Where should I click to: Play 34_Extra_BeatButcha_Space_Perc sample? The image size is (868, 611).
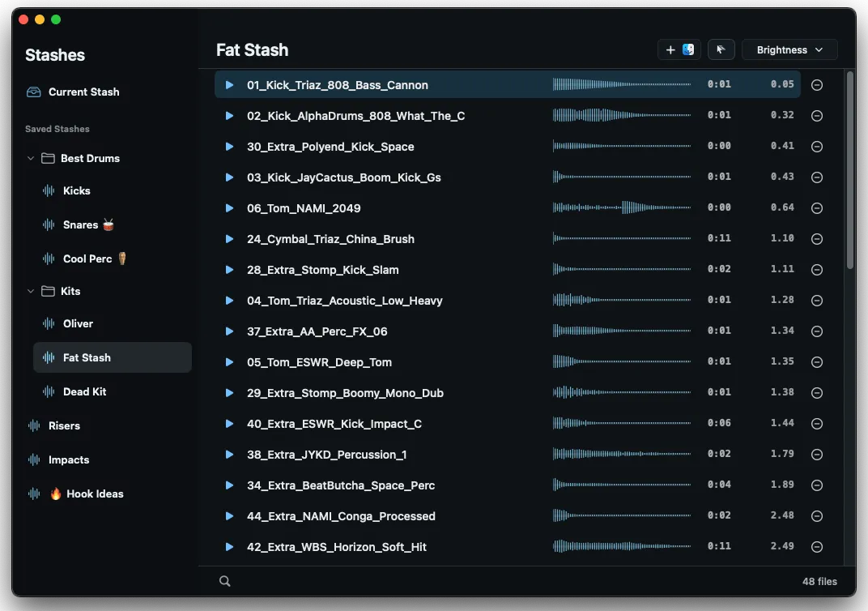(229, 485)
